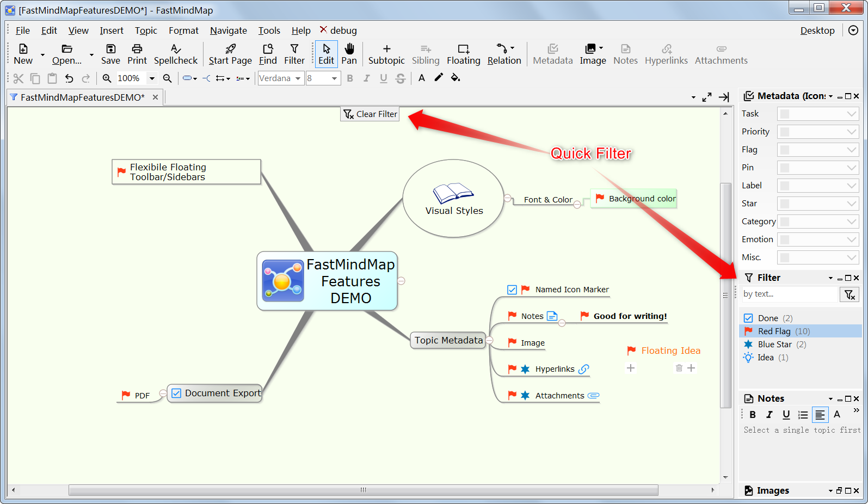
Task: Click the New document toolbar icon
Action: (x=23, y=49)
